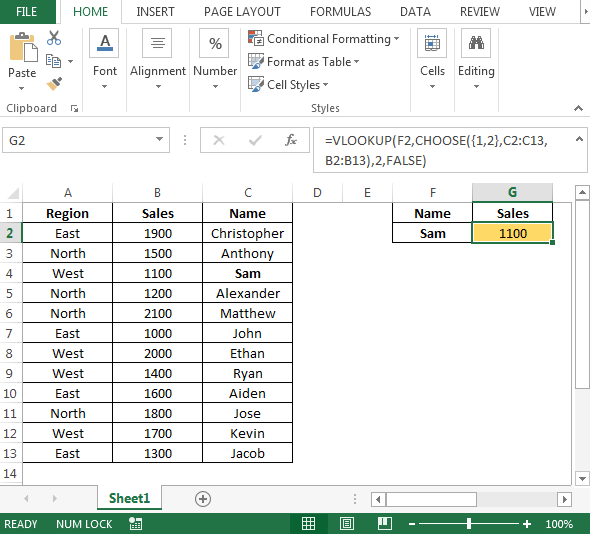Select the Format Painter brush icon

pyautogui.click(x=54, y=84)
